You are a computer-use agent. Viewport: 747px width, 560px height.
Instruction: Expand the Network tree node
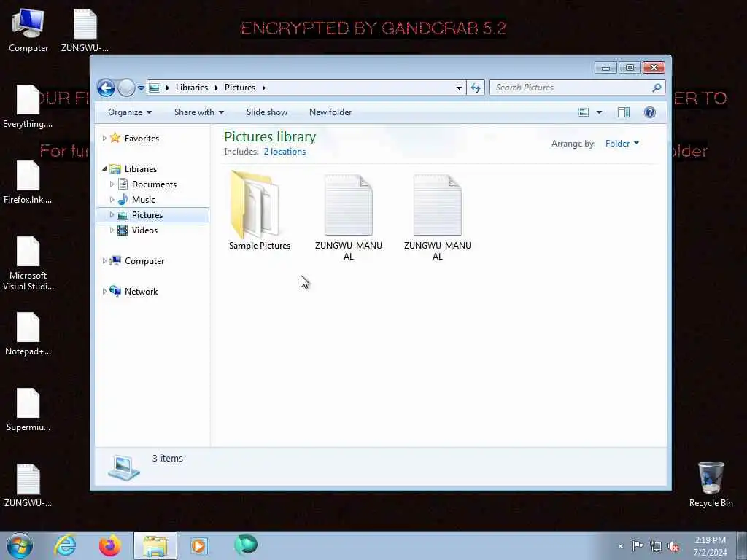click(x=104, y=292)
